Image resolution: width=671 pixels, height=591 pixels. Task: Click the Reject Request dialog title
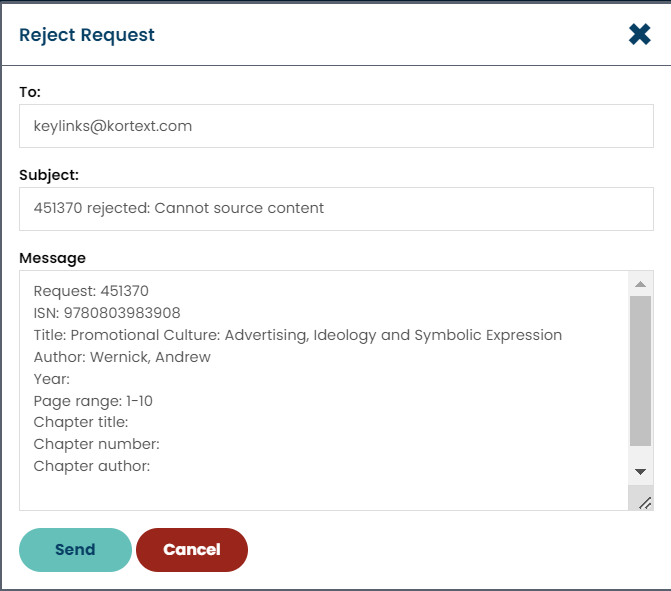87,35
